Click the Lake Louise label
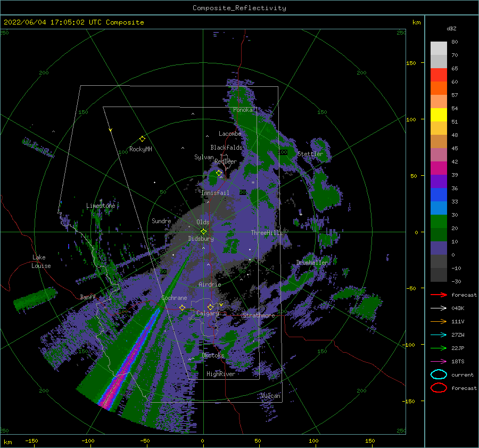The image size is (479, 448). pyautogui.click(x=41, y=262)
